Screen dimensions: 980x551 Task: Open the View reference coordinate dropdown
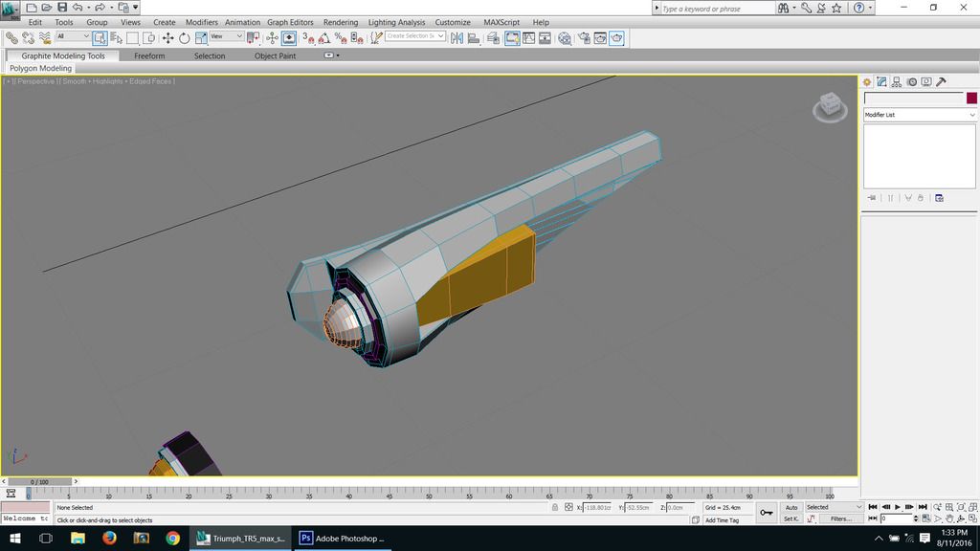point(227,36)
